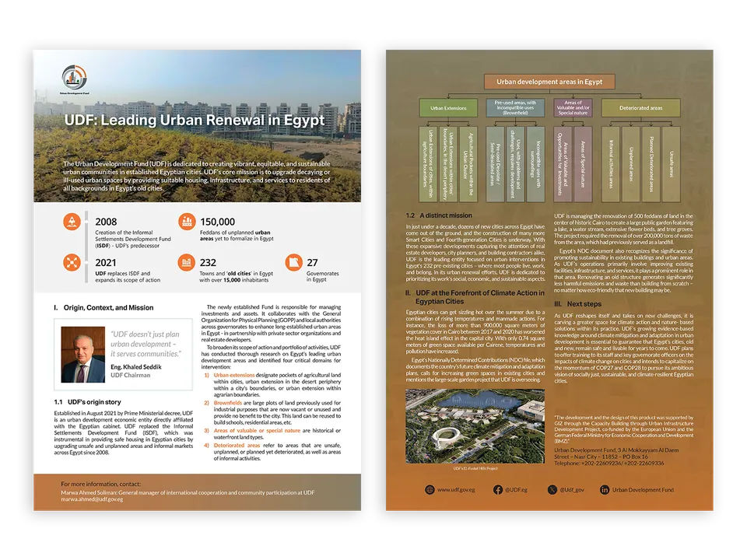Click the 'Pre-used areas (Brownfield)' diagram box
747x560 pixels.
click(515, 108)
